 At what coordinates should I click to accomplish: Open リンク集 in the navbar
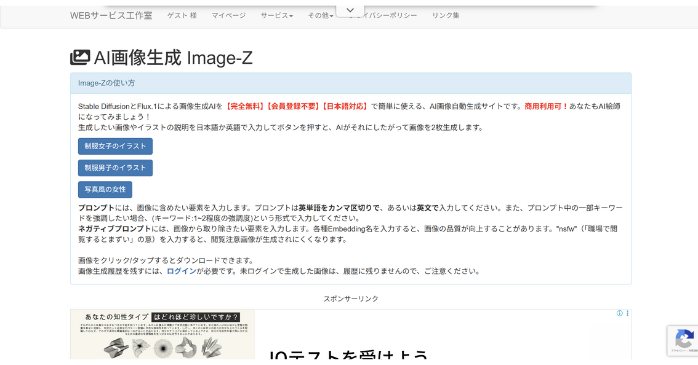tap(446, 16)
